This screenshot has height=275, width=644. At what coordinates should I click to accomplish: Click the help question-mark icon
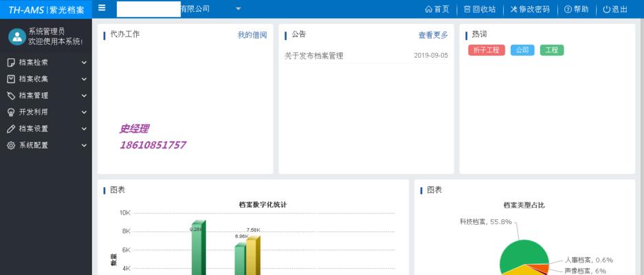pyautogui.click(x=568, y=10)
